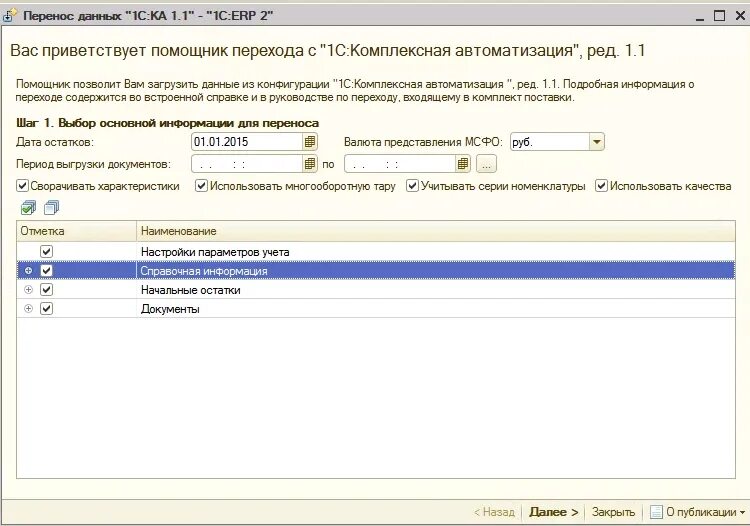Uncheck Настройки параметров учета row checkbox
Viewport: 750px width, 526px height.
point(46,252)
